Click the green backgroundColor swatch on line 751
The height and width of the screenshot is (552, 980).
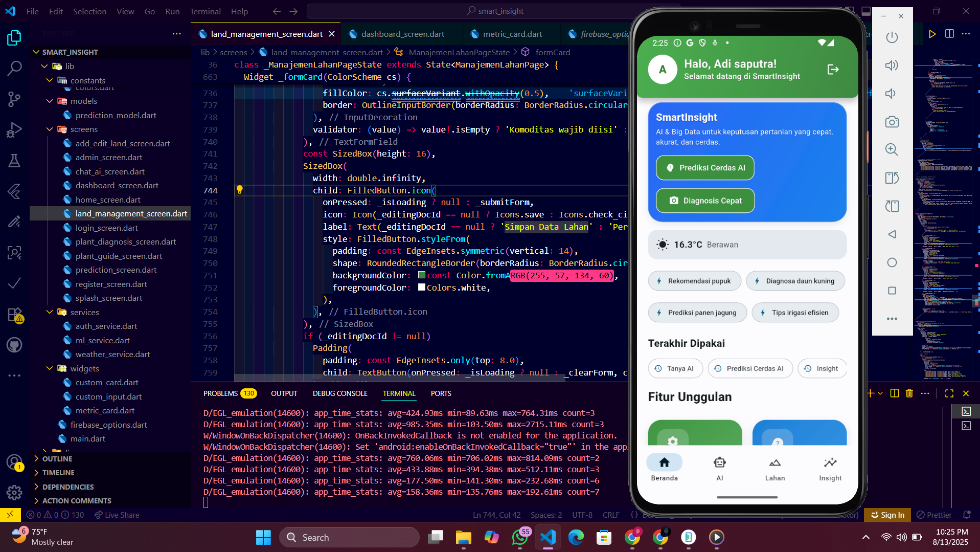422,275
